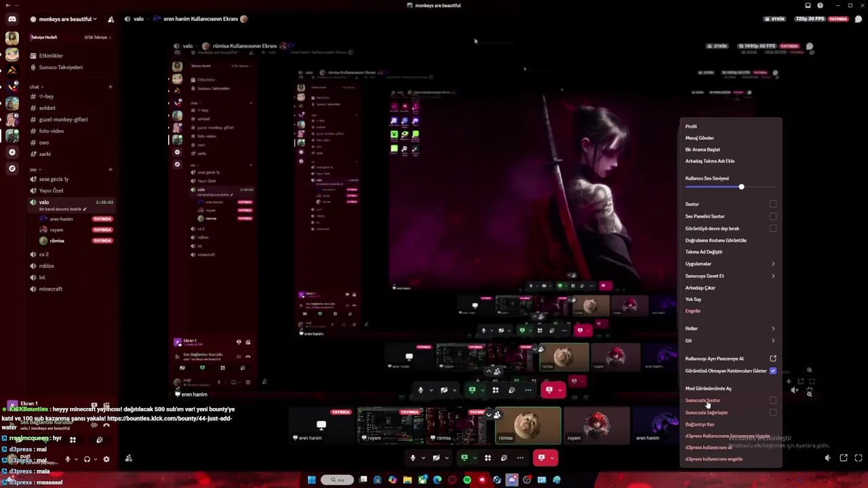Screen dimensions: 868x488
Task: Select Profil in the context menu
Action: [x=691, y=127]
